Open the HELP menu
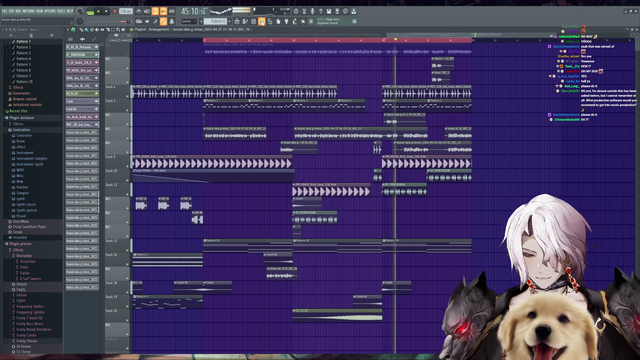This screenshot has height=360, width=640. (69, 11)
